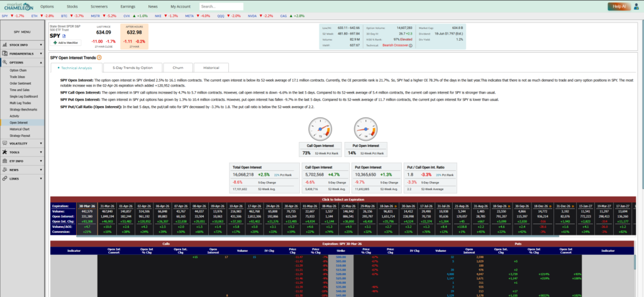Open the My Account menu
Image resolution: width=644 pixels, height=297 pixels.
coord(180,6)
